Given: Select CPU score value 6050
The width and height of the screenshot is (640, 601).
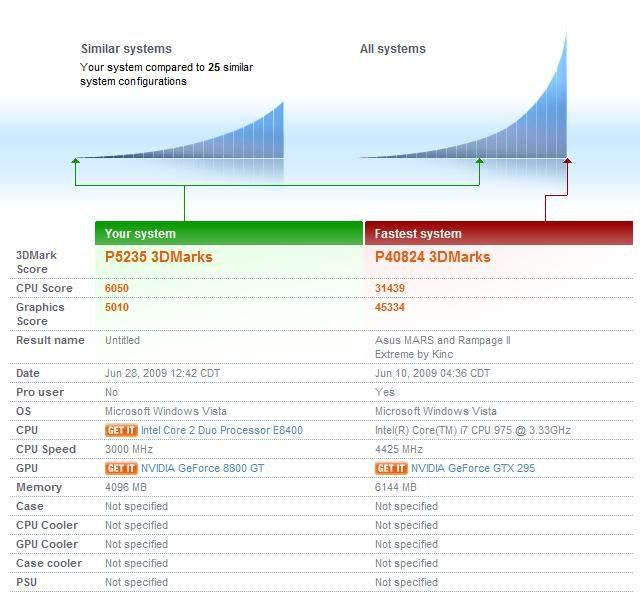Looking at the screenshot, I should coord(117,288).
